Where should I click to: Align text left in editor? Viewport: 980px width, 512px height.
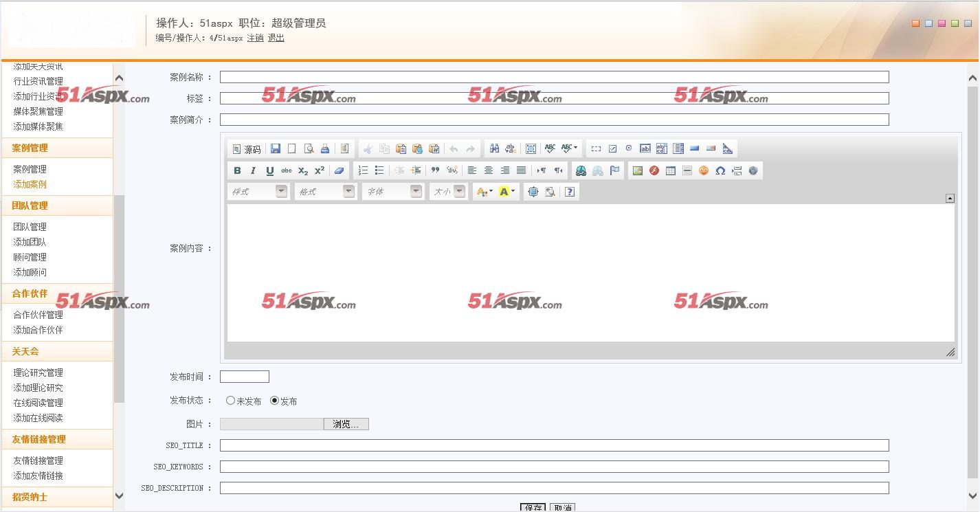[471, 170]
